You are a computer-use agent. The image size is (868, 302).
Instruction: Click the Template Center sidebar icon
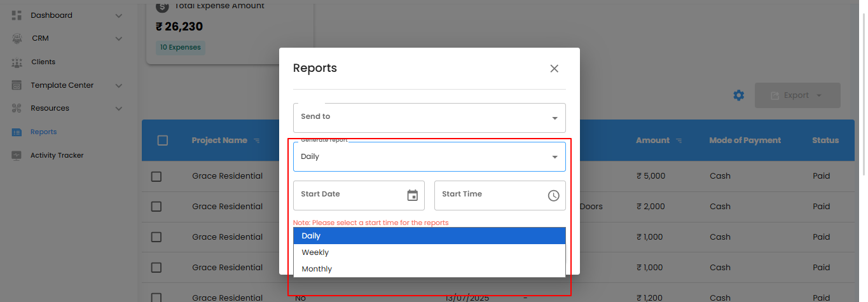17,85
